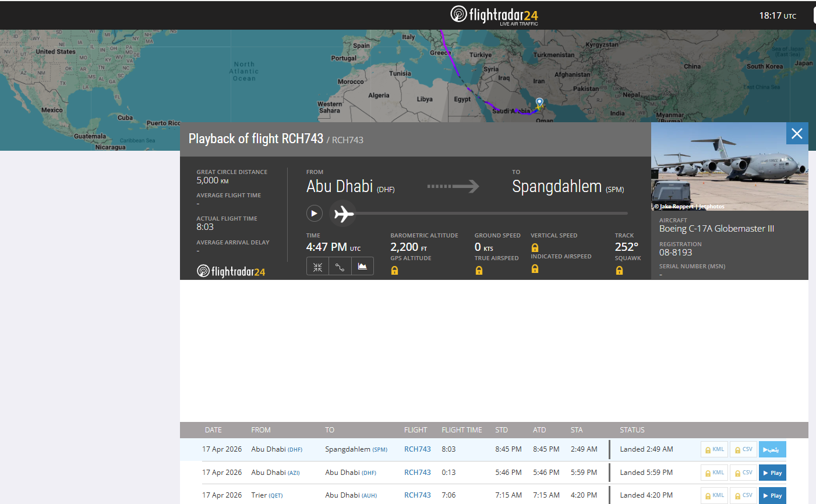Click the C-17A Globemaster aircraft photo
This screenshot has height=504, width=816.
tap(729, 166)
